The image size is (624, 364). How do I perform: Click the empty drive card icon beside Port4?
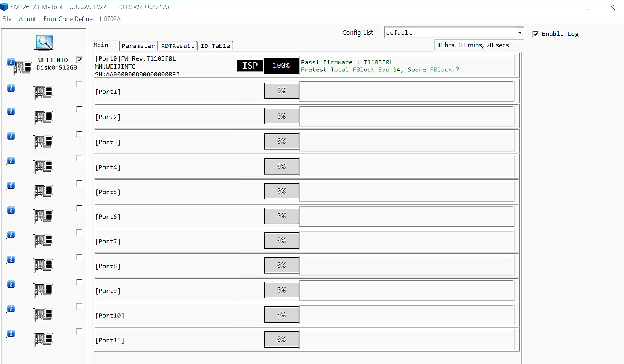[x=44, y=166]
